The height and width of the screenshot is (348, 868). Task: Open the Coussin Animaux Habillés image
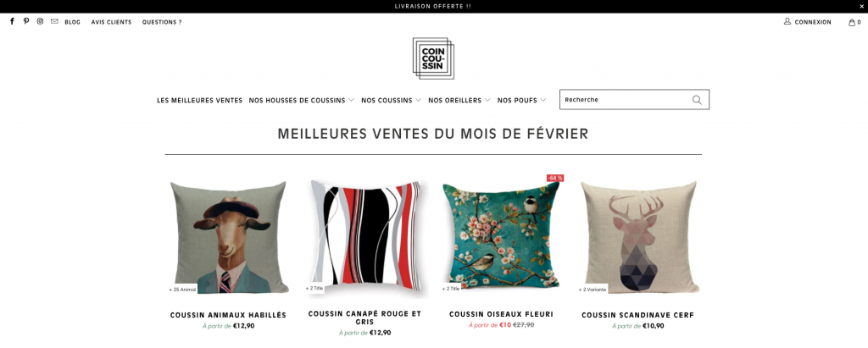[229, 237]
